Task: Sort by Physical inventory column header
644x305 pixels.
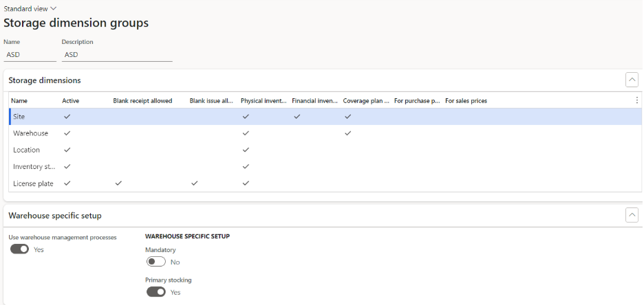Action: coord(263,101)
